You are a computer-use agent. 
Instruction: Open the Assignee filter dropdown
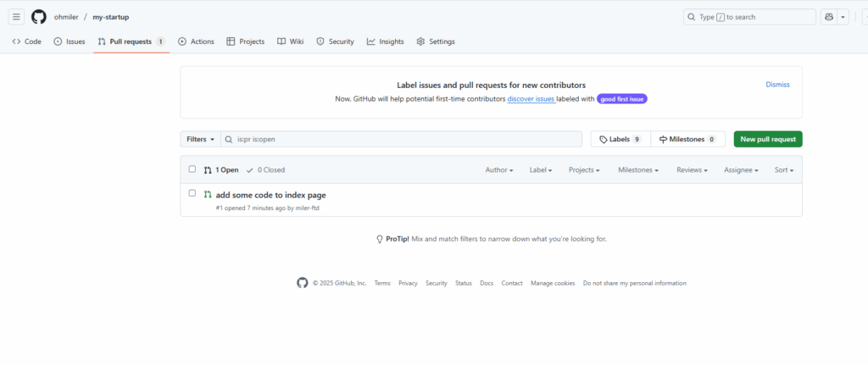click(741, 170)
